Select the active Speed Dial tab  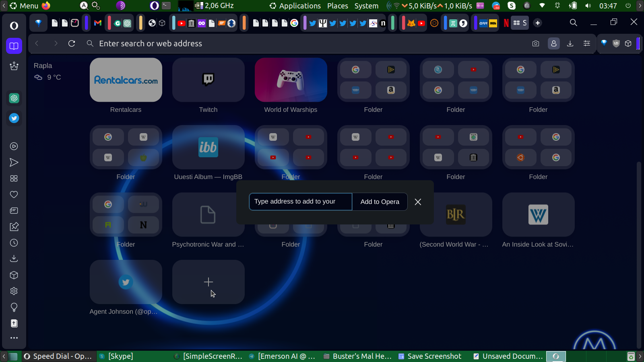coord(520,23)
